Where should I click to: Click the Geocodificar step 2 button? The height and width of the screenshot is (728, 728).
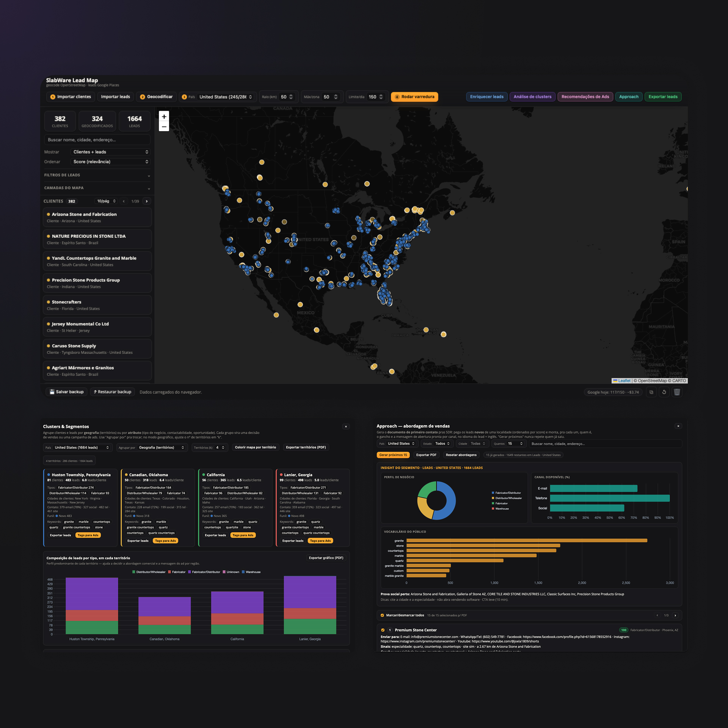(156, 97)
